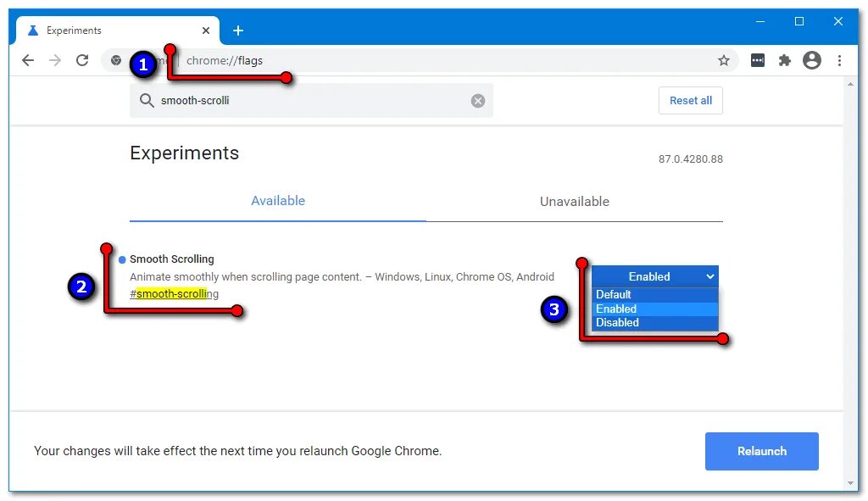Open the Chrome three-dot menu

[x=839, y=60]
